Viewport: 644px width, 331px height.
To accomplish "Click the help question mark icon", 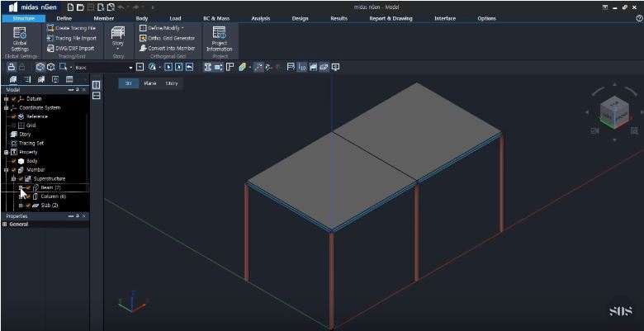I will point(639,18).
